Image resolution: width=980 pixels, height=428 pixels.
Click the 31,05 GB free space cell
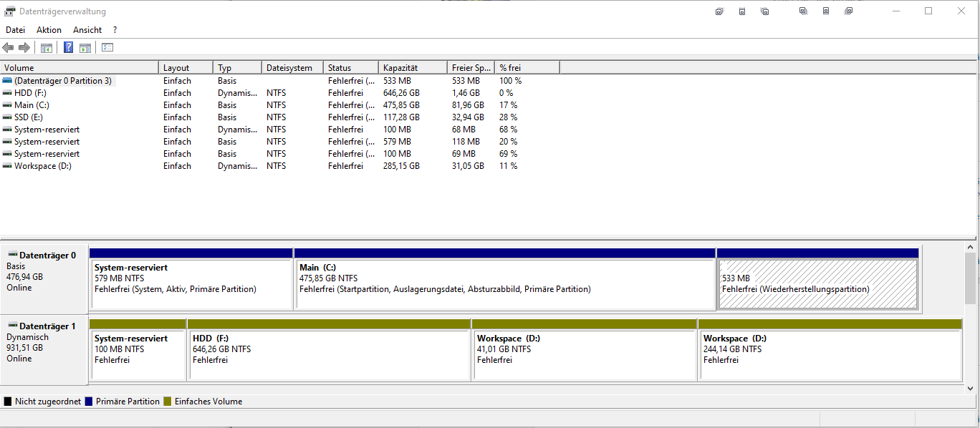(468, 166)
